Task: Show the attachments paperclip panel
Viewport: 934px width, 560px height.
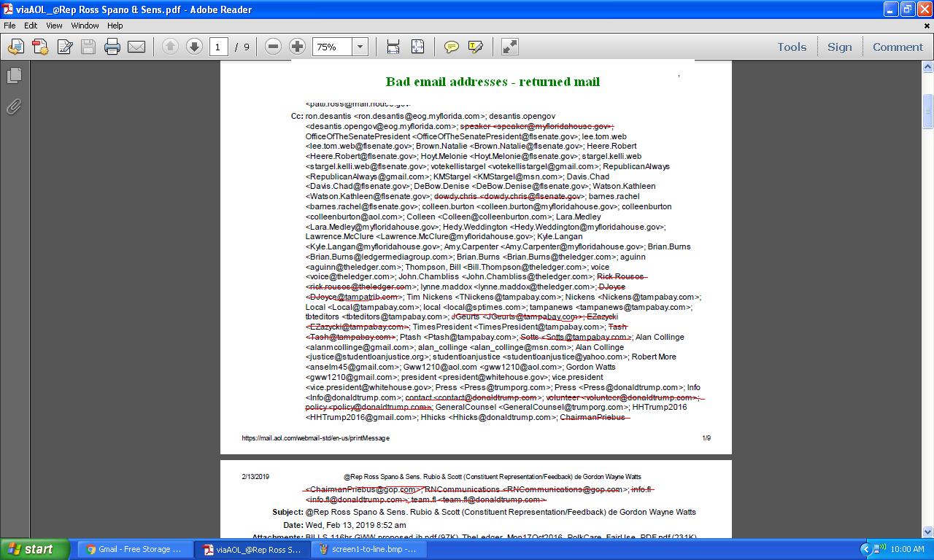Action: pos(14,106)
